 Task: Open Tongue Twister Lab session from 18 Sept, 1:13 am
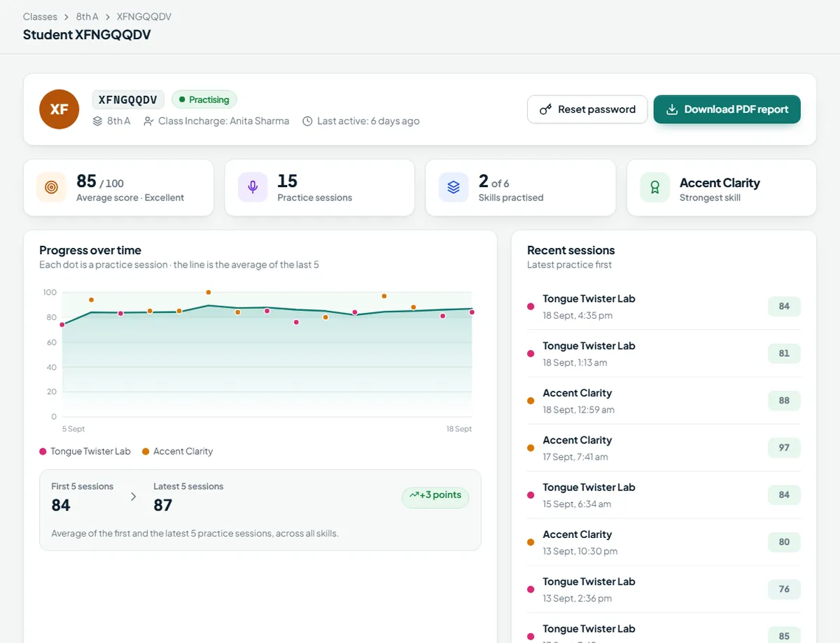coord(664,354)
